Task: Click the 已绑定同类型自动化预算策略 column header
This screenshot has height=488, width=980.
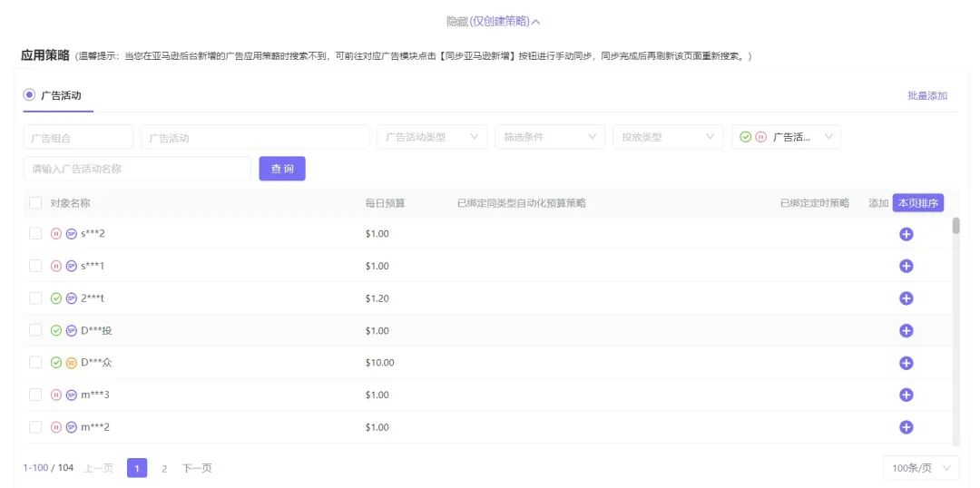Action: tap(522, 203)
